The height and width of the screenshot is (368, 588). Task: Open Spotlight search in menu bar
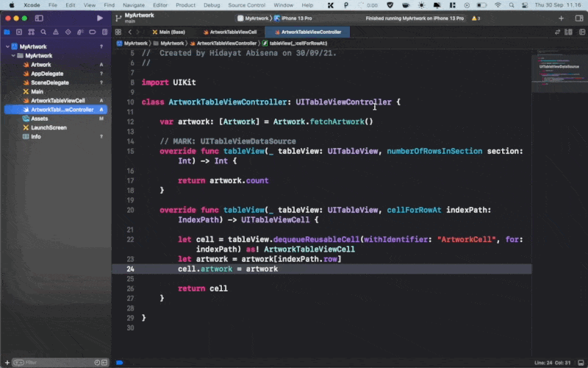click(x=512, y=5)
